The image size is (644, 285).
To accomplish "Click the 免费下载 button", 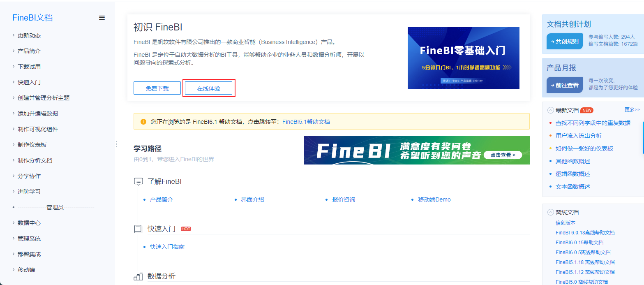I will point(157,88).
